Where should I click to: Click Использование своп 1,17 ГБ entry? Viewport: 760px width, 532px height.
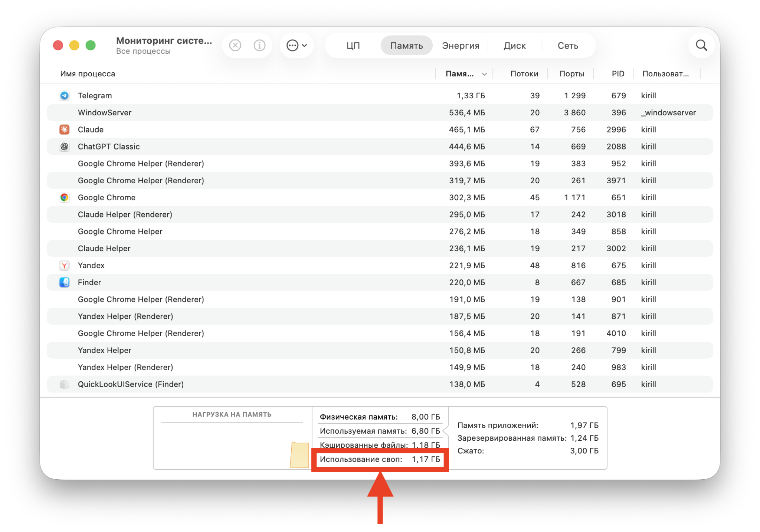click(380, 459)
